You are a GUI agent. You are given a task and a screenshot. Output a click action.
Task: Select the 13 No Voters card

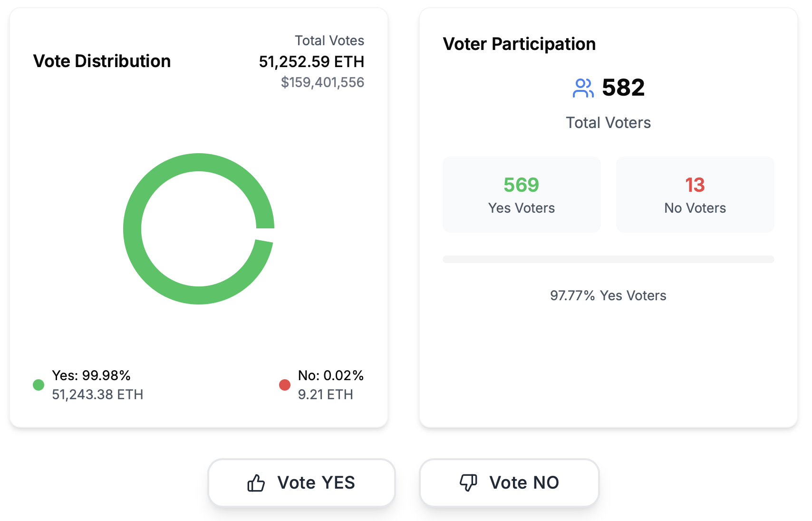[x=695, y=195]
